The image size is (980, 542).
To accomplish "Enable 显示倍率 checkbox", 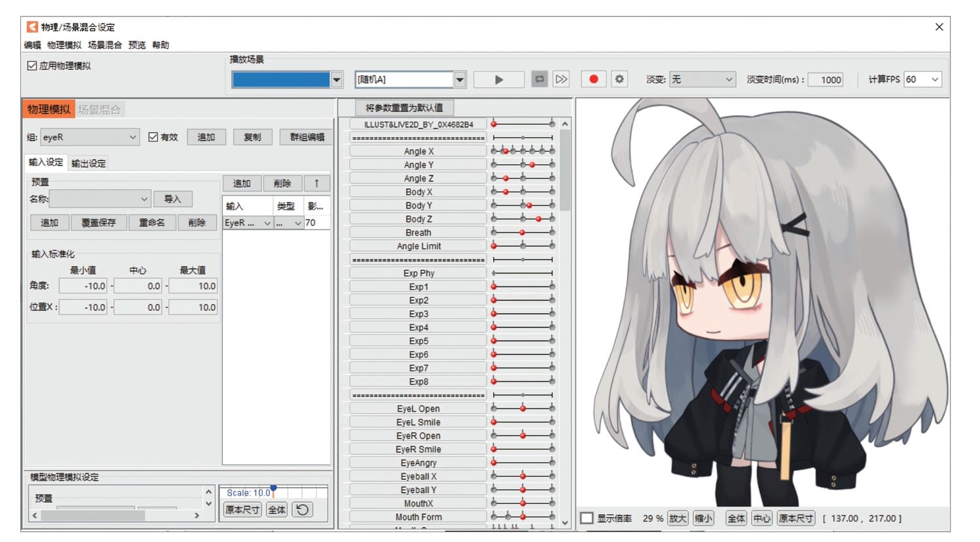I will click(587, 518).
